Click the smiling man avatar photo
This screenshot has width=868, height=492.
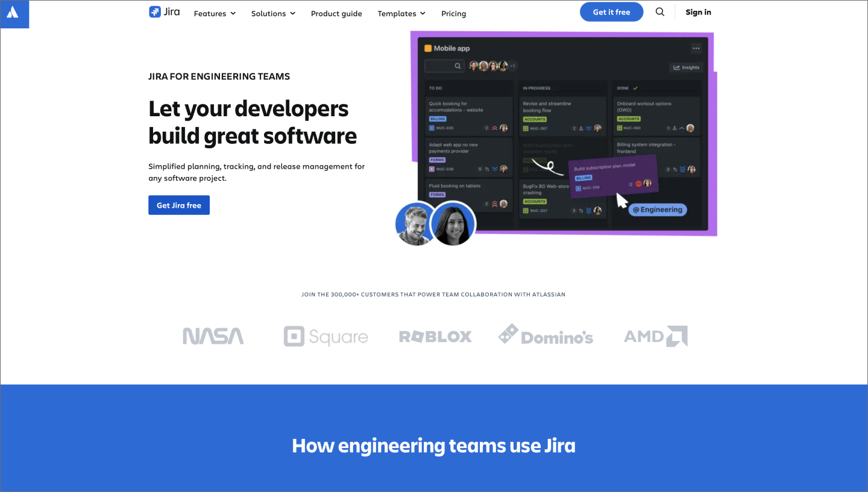415,223
